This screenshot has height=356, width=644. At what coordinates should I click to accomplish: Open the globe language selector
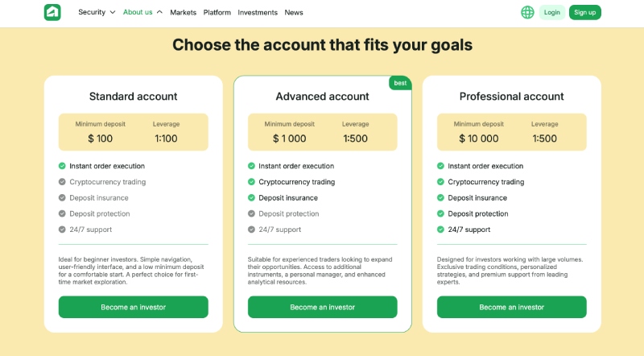[527, 12]
